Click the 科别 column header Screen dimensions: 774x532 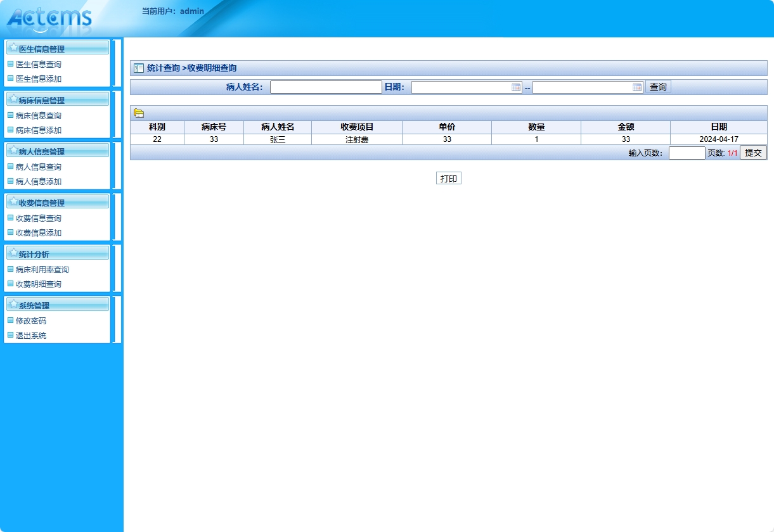tap(157, 127)
